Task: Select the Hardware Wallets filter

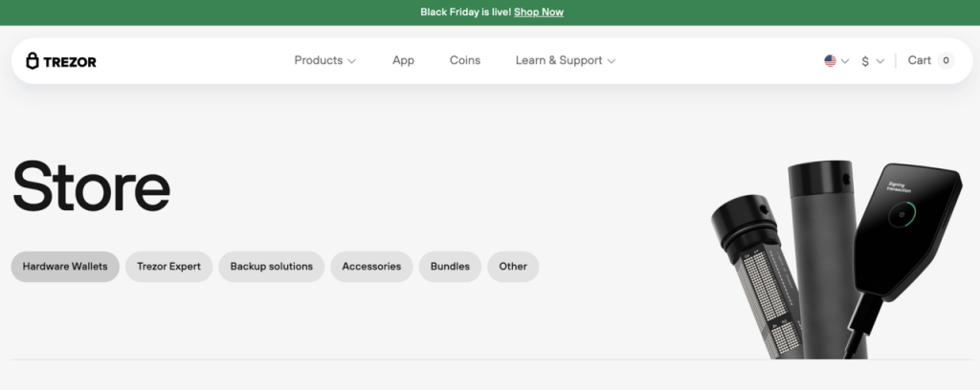Action: point(65,267)
